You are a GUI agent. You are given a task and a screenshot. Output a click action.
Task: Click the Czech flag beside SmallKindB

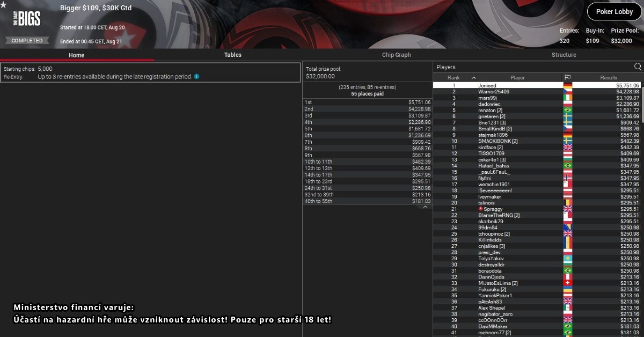pyautogui.click(x=567, y=129)
